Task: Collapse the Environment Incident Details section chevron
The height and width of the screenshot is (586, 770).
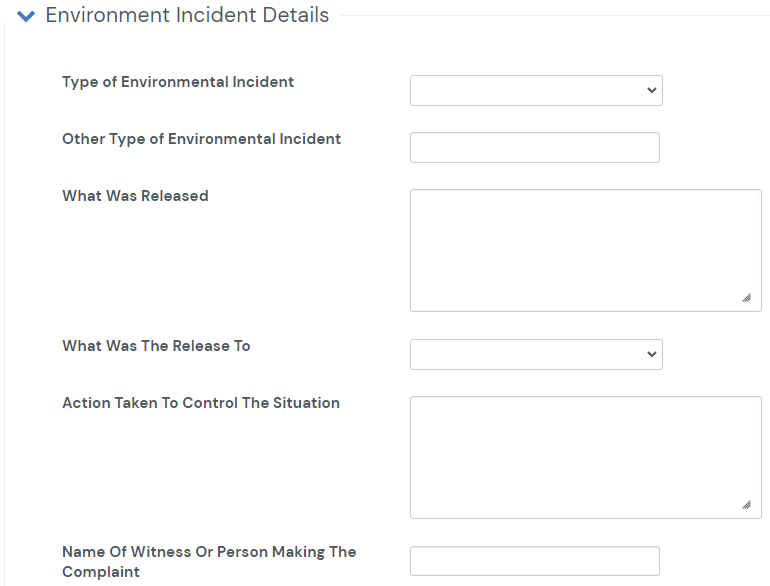Action: (x=27, y=16)
